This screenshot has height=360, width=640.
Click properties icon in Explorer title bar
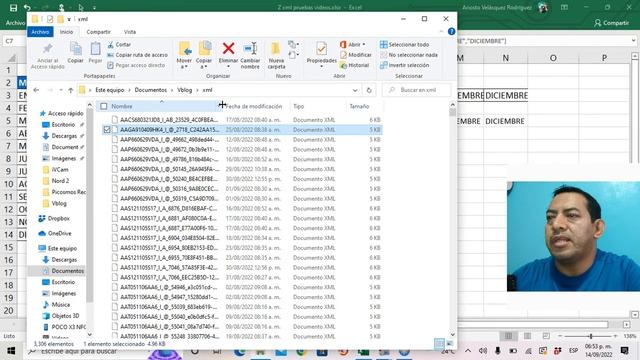coord(50,19)
